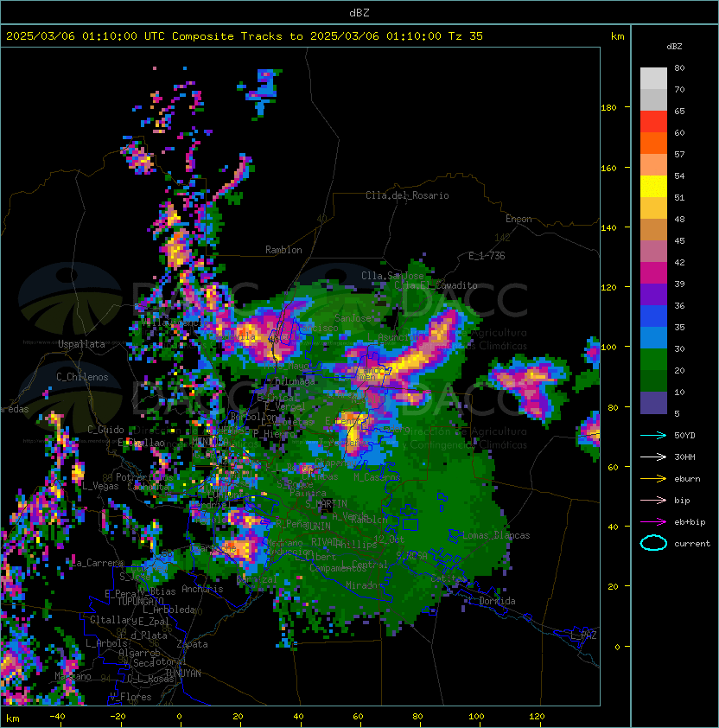
Task: Click the eb+bip legend label
Action: pos(690,522)
